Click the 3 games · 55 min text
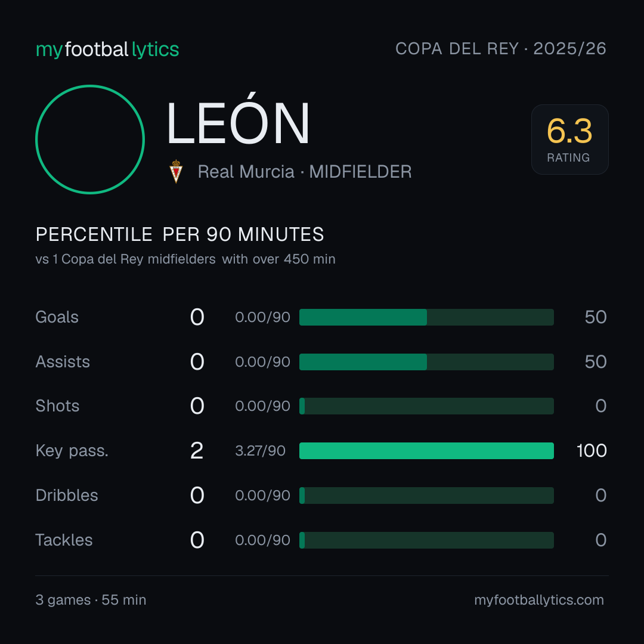The height and width of the screenshot is (644, 644). tap(91, 600)
